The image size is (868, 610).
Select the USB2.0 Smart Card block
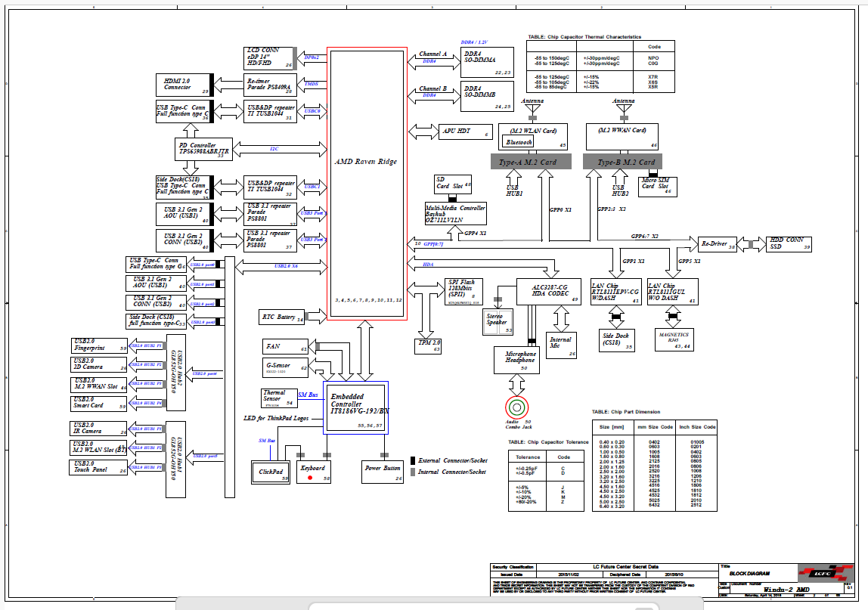(x=100, y=403)
